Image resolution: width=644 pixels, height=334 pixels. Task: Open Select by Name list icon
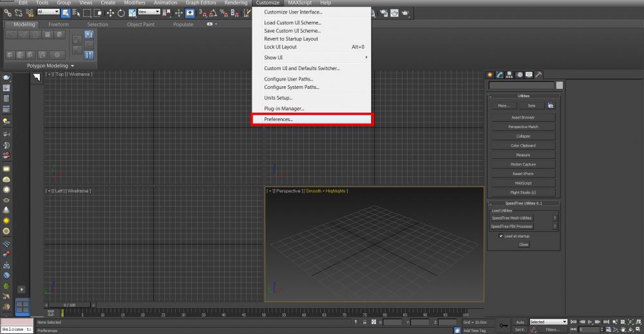tap(76, 13)
